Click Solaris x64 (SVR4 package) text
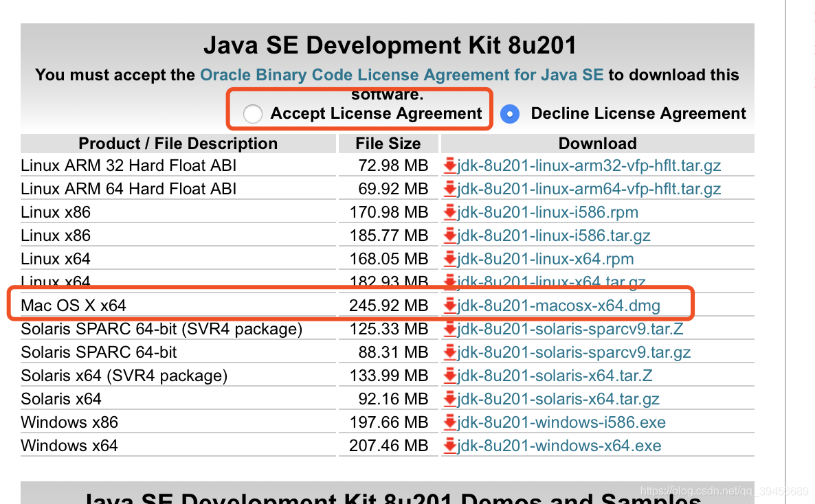 coord(124,376)
